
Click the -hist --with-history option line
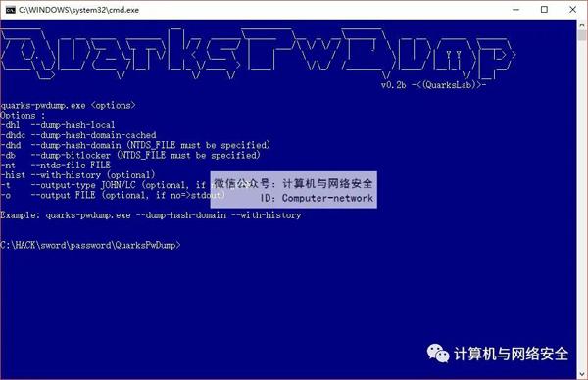coord(77,175)
